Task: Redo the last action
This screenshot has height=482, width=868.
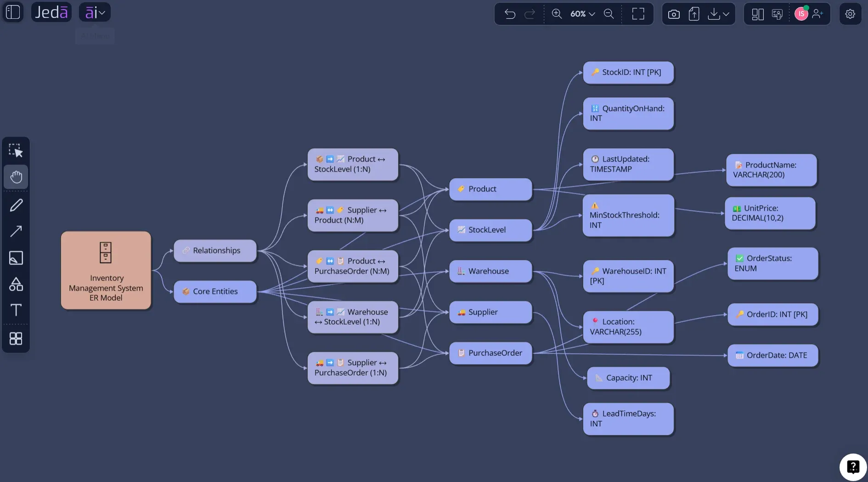Action: 530,14
